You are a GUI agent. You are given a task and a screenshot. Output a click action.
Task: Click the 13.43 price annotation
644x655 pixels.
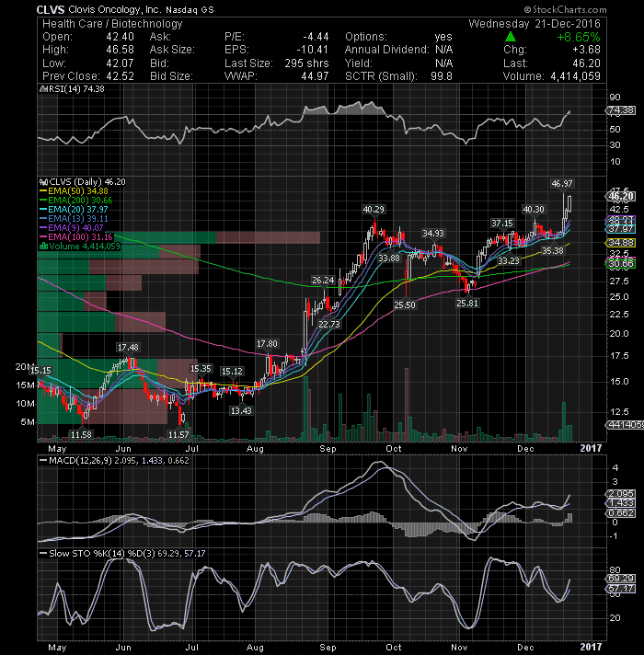pyautogui.click(x=241, y=410)
